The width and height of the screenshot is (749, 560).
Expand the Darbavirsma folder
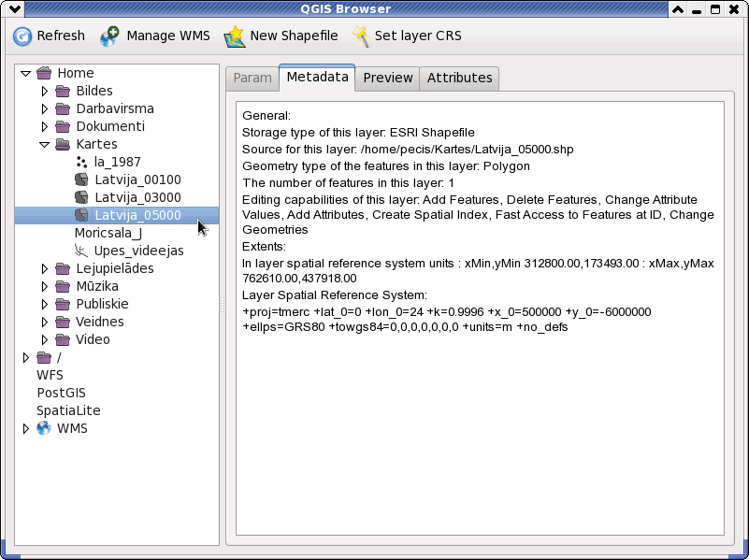(45, 108)
